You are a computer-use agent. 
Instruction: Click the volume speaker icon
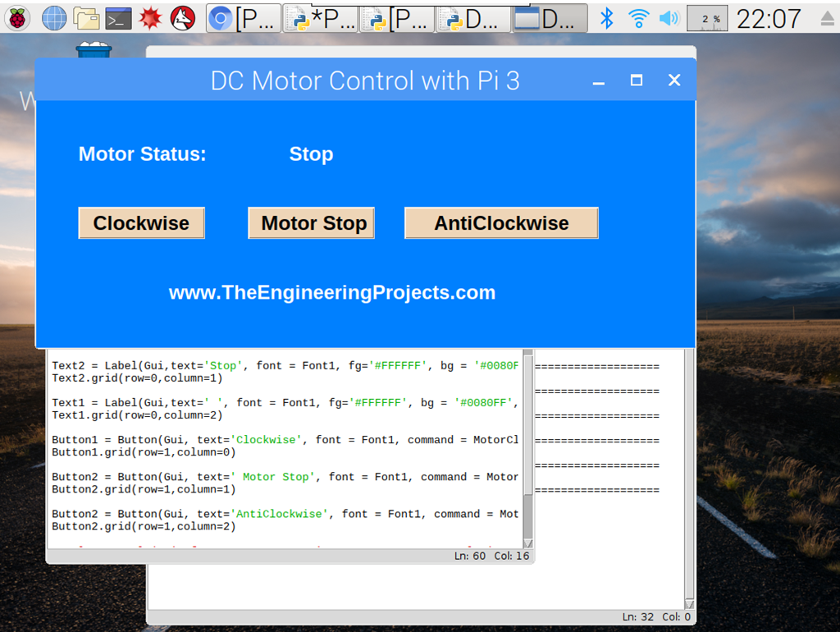[x=669, y=17]
